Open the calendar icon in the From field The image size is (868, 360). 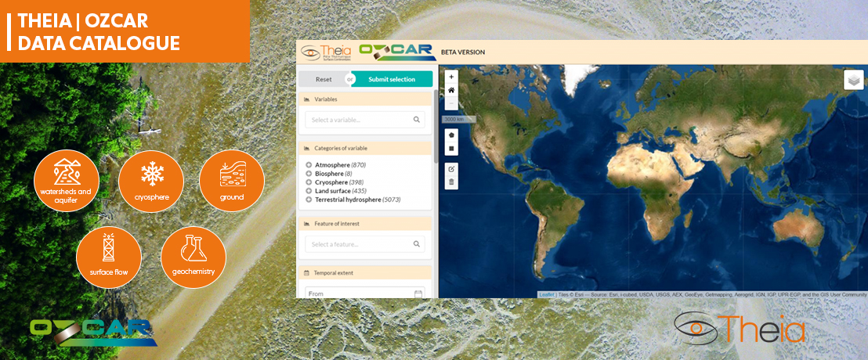(x=418, y=293)
